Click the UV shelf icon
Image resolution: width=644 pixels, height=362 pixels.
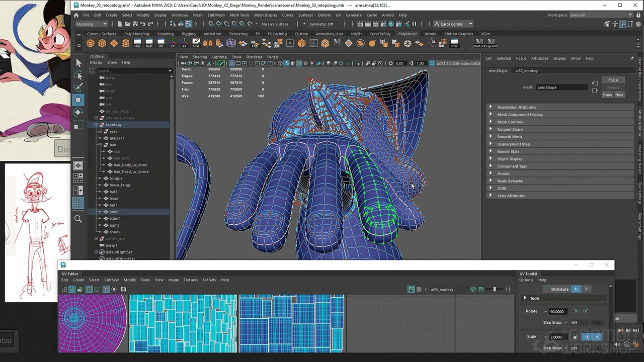pos(161,43)
